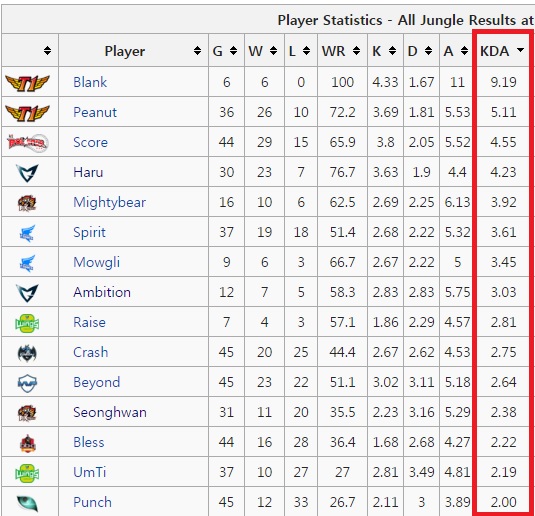The image size is (535, 516).
Task: Click the Afreeca logo beside Mowgli
Action: (27, 263)
